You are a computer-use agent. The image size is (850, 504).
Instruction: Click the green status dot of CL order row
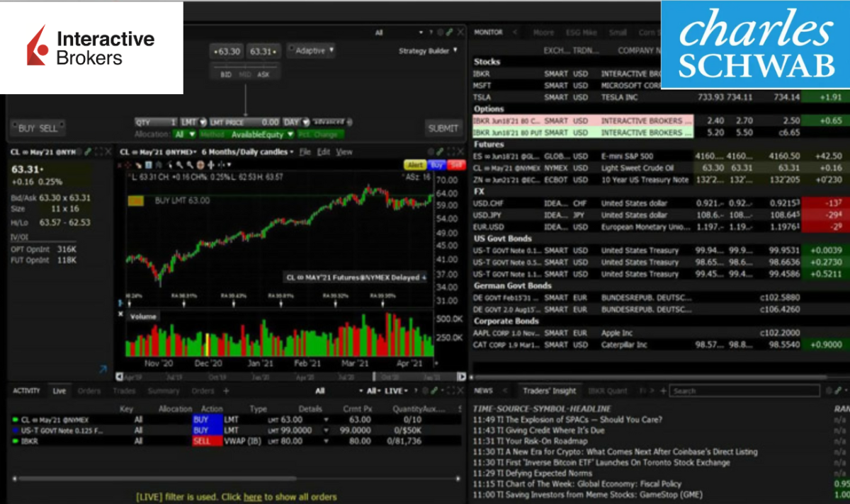point(16,420)
